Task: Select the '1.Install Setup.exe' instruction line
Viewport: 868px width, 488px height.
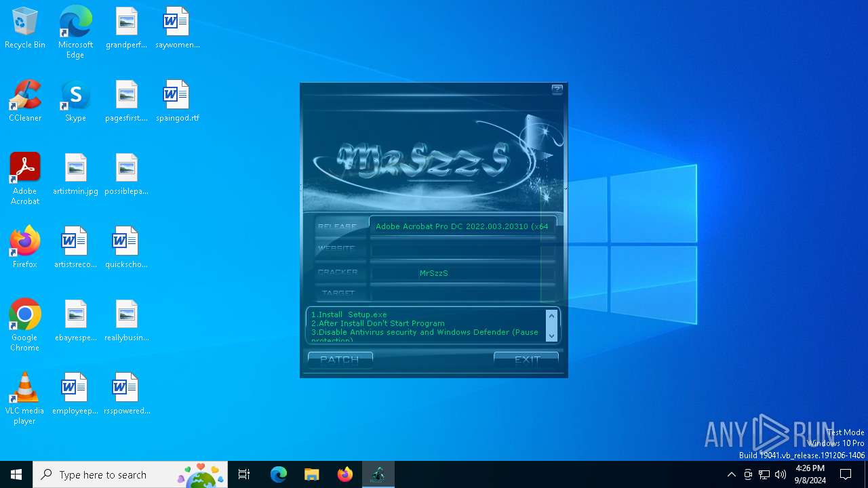Action: tap(349, 314)
